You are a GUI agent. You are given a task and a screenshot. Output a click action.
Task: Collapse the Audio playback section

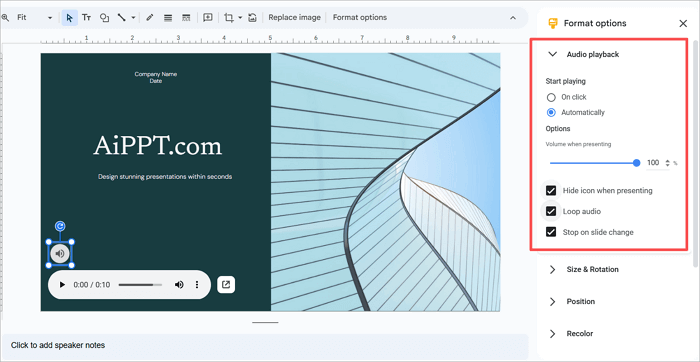pos(553,54)
